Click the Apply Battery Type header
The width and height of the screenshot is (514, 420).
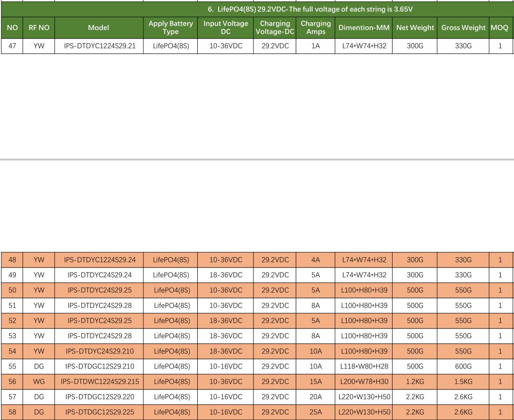[171, 28]
